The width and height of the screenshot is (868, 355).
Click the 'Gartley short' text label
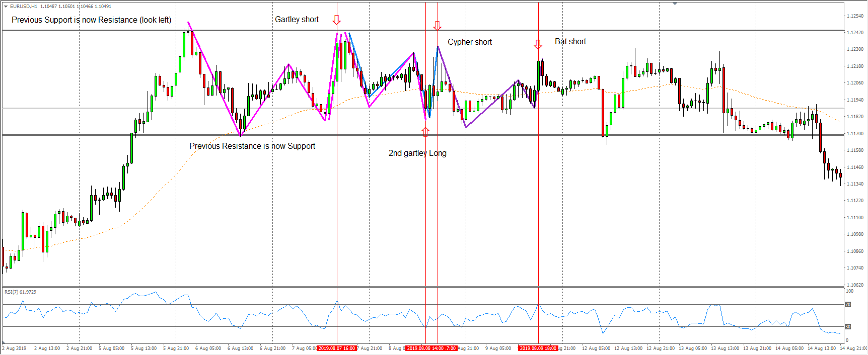coord(297,20)
